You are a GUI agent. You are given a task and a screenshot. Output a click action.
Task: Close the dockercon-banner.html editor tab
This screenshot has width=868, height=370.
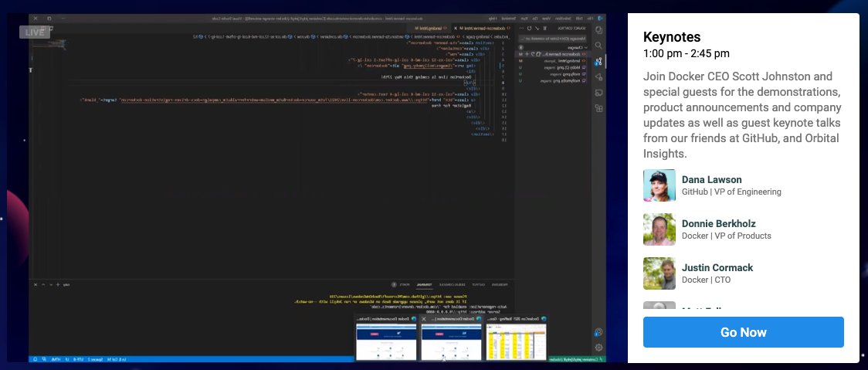coord(456,29)
